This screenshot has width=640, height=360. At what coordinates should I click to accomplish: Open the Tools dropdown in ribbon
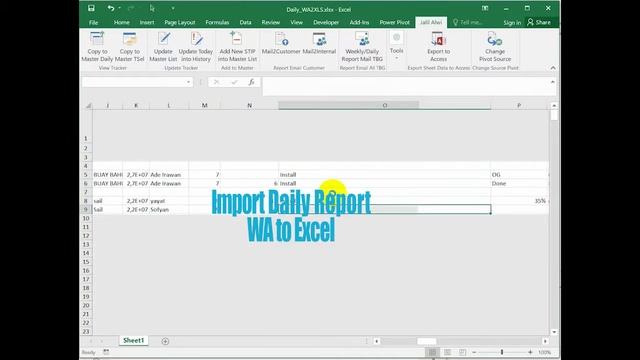tap(396, 46)
